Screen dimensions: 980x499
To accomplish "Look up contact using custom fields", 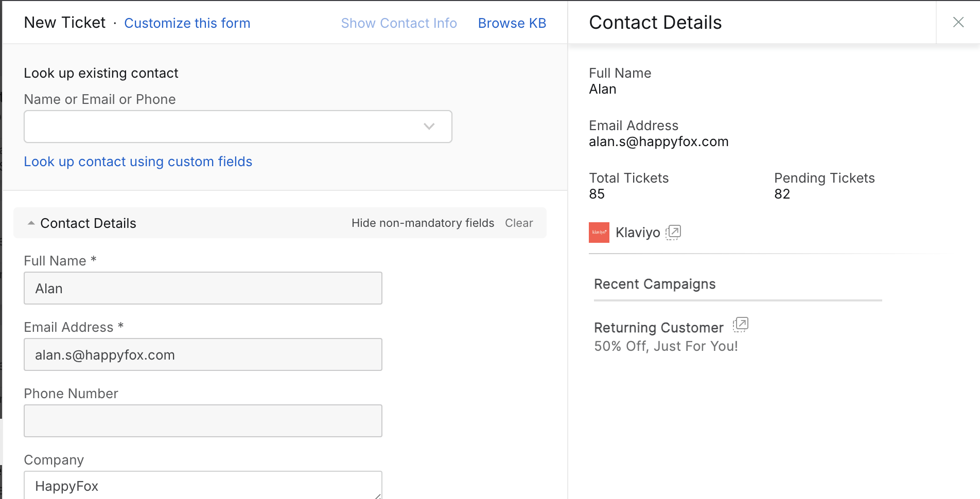I will coord(138,162).
